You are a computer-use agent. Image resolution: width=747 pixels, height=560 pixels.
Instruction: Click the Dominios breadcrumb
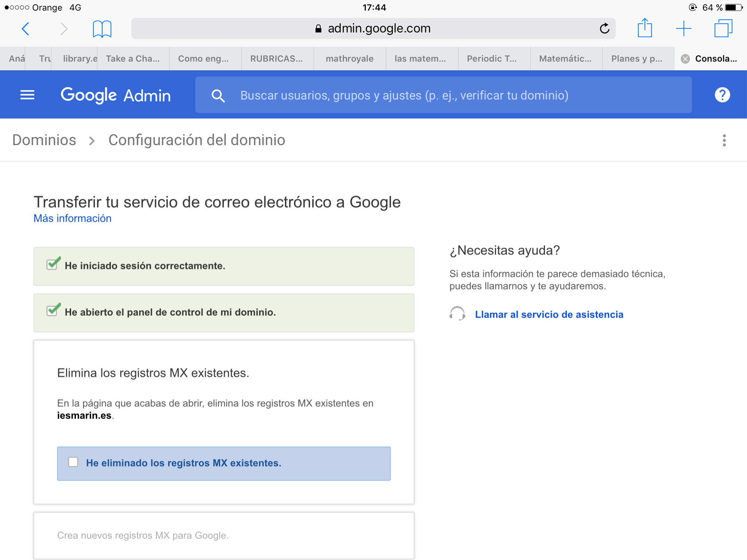click(44, 140)
